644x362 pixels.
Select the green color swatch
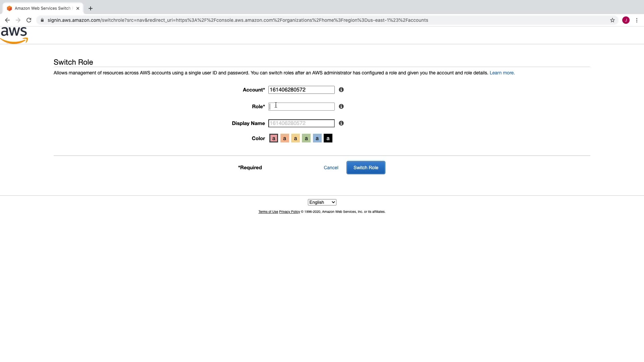click(x=306, y=138)
